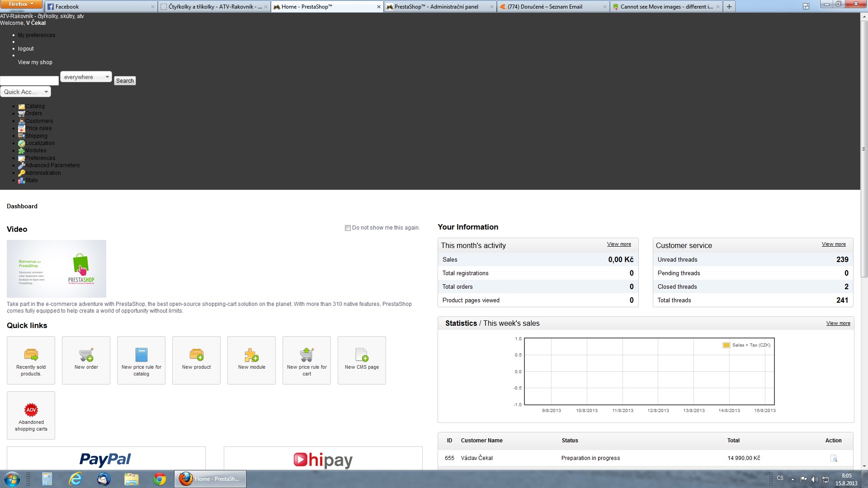Create a New CMS page
The height and width of the screenshot is (488, 868).
[x=362, y=360]
